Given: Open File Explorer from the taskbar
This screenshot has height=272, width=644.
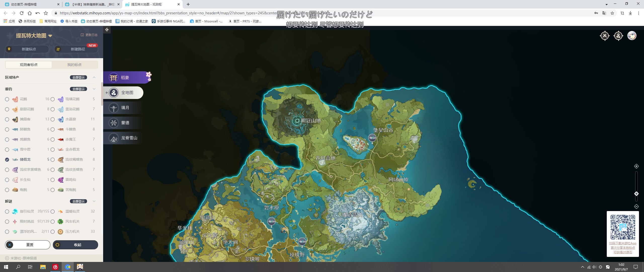Looking at the screenshot, I should [x=43, y=267].
